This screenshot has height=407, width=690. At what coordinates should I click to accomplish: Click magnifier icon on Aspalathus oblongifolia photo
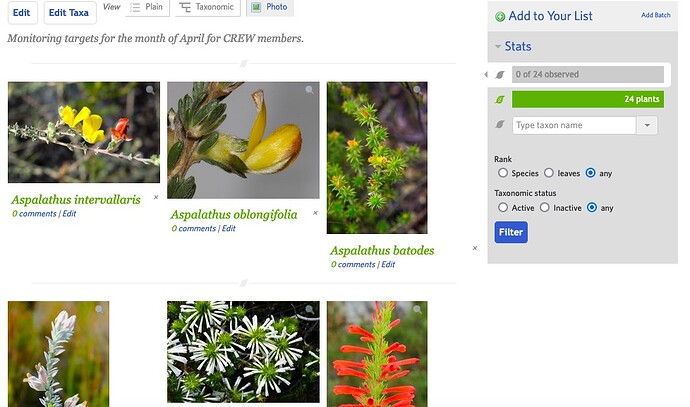click(x=310, y=90)
